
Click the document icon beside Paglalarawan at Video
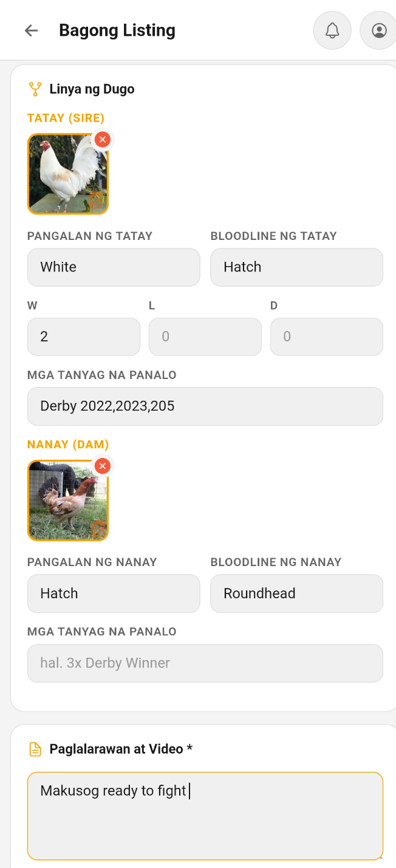coord(35,749)
